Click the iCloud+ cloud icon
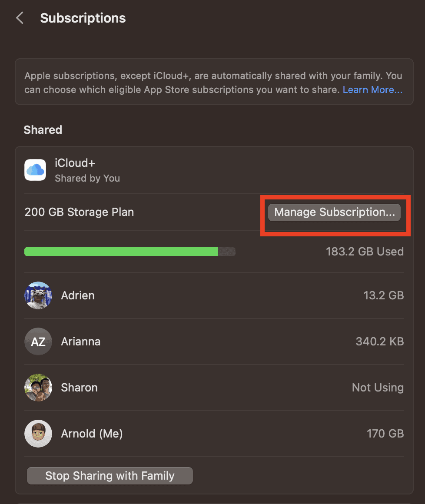Image resolution: width=425 pixels, height=504 pixels. tap(35, 170)
